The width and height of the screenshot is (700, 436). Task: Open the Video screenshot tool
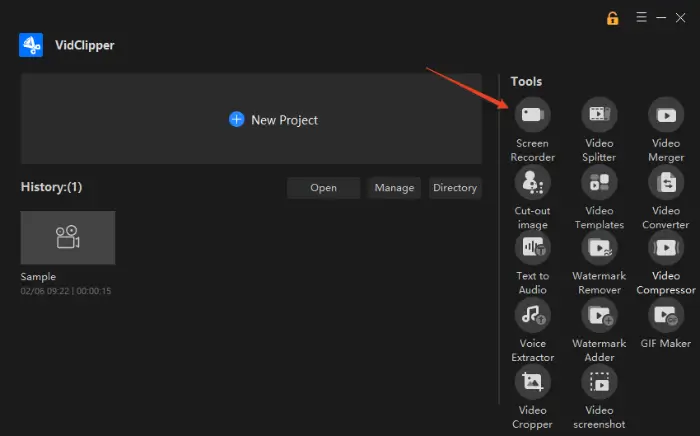pos(599,382)
